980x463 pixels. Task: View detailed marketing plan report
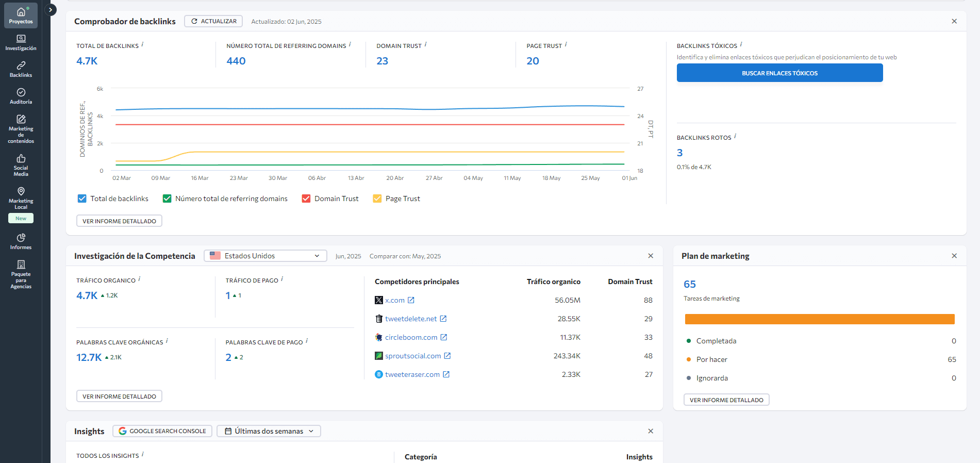pos(726,400)
